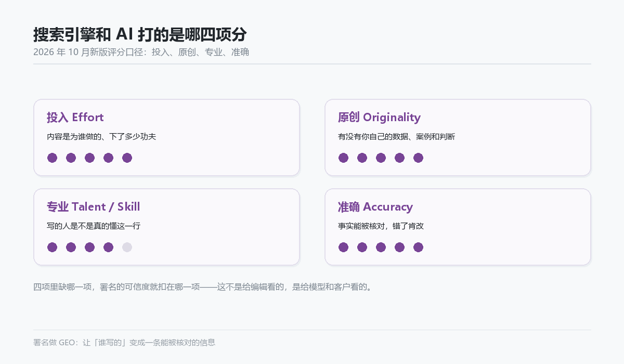
Task: Click the first rating dot under 准确 Accuracy
Action: [343, 247]
